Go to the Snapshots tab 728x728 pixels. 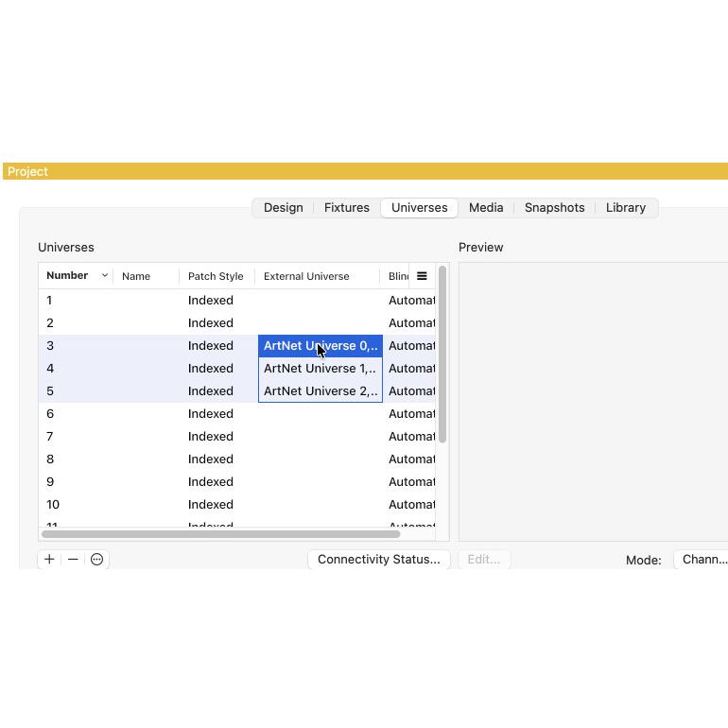pos(554,208)
